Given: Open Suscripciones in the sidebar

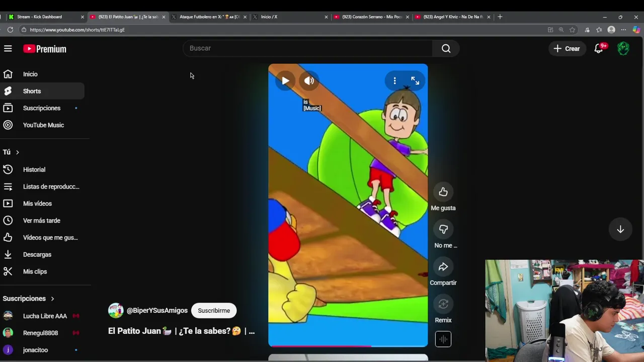Looking at the screenshot, I should click(x=42, y=108).
